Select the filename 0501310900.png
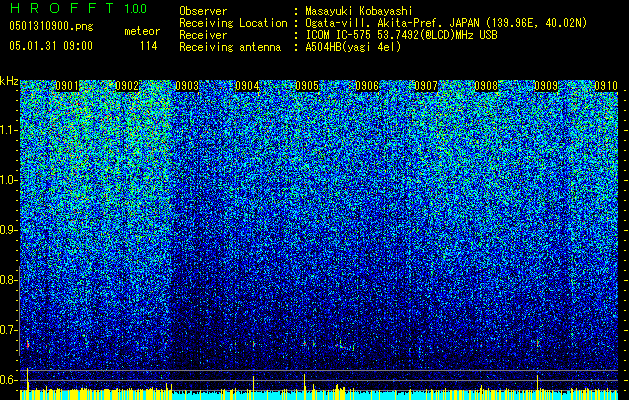Screen dimensions: 629x400 coord(51,26)
